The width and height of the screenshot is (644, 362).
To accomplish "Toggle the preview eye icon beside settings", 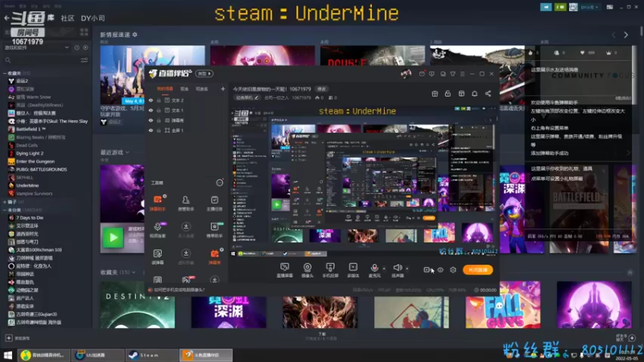I will tap(440, 269).
